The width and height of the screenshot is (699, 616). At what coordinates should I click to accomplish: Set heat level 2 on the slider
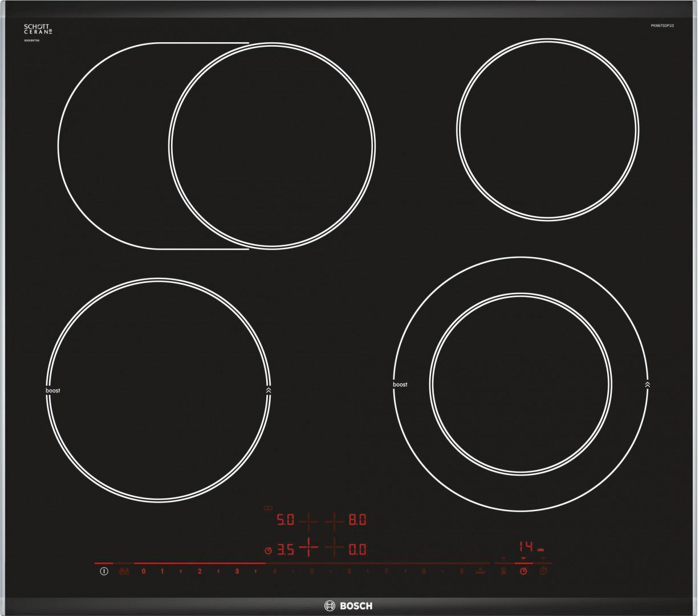click(200, 571)
